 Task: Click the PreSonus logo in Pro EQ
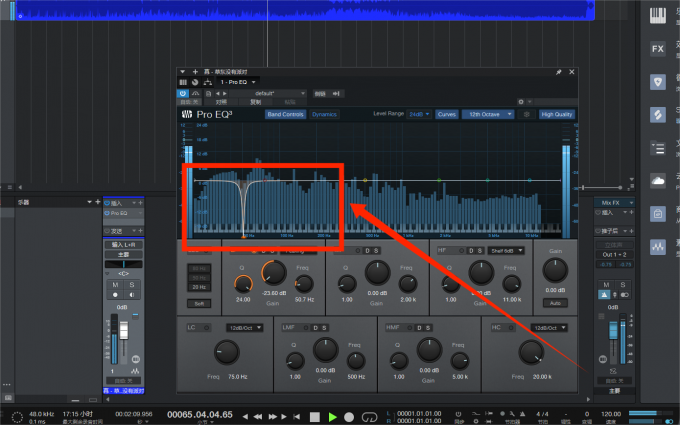[187, 114]
